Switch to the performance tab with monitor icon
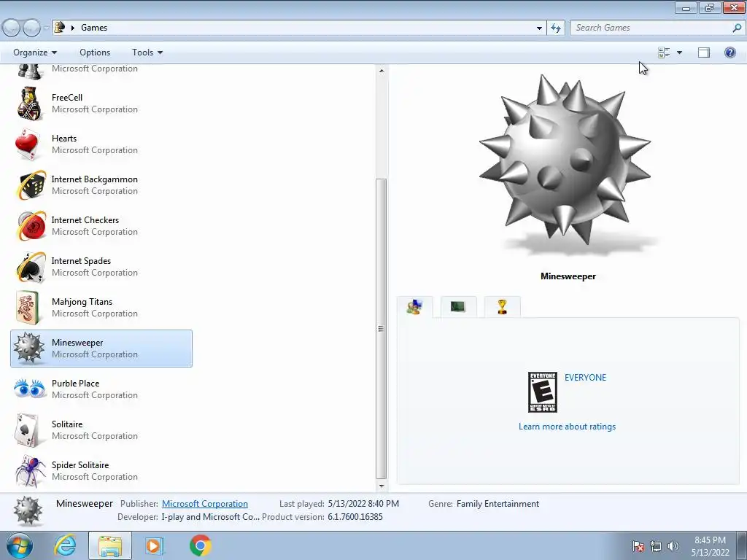The image size is (747, 560). click(x=458, y=307)
